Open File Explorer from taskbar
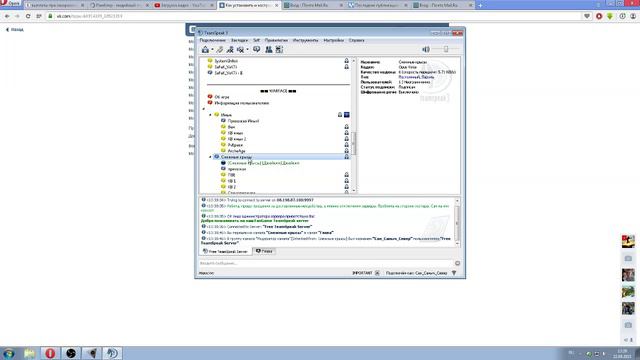The height and width of the screenshot is (360, 640). (29, 353)
